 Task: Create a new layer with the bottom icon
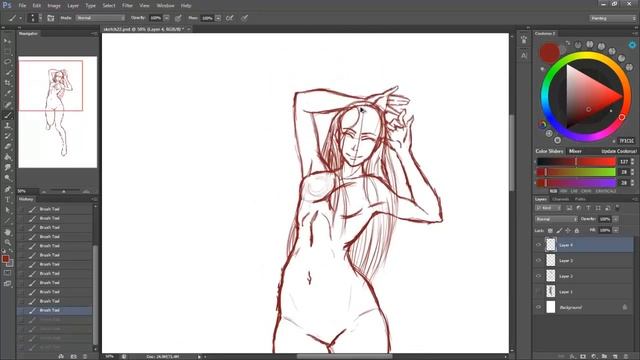tap(615, 356)
